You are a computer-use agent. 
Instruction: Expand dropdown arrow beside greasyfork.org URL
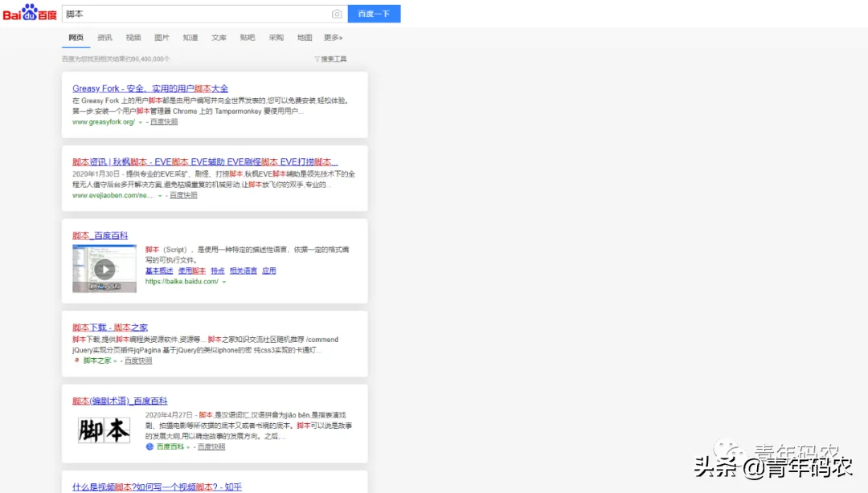(x=141, y=122)
